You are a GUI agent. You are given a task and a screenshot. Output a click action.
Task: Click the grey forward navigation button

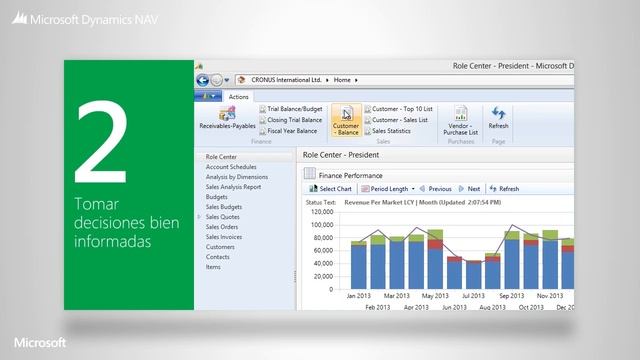[x=217, y=80]
